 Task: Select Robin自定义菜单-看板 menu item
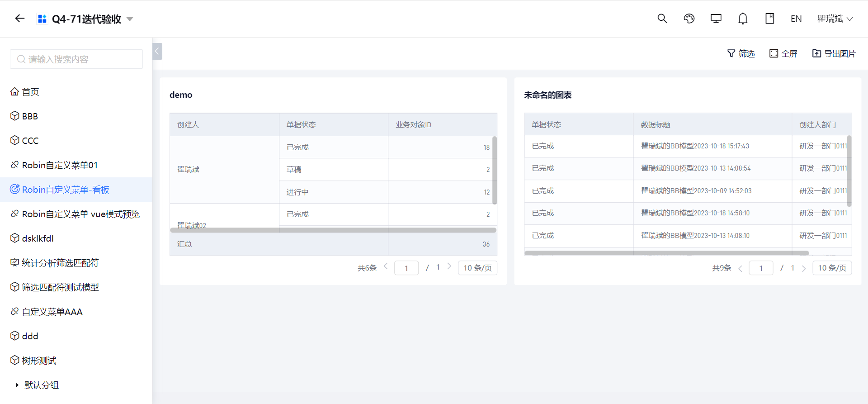76,190
